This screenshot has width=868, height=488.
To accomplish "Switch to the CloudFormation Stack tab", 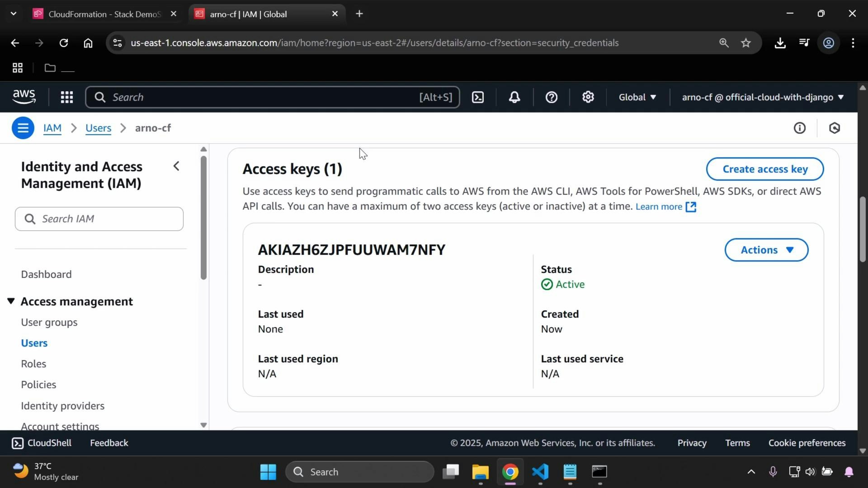I will (99, 14).
